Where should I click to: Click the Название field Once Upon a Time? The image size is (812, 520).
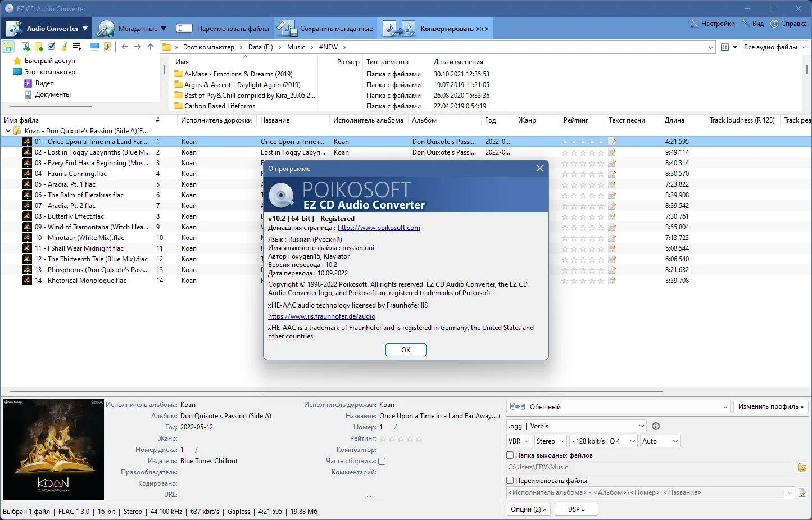(438, 416)
